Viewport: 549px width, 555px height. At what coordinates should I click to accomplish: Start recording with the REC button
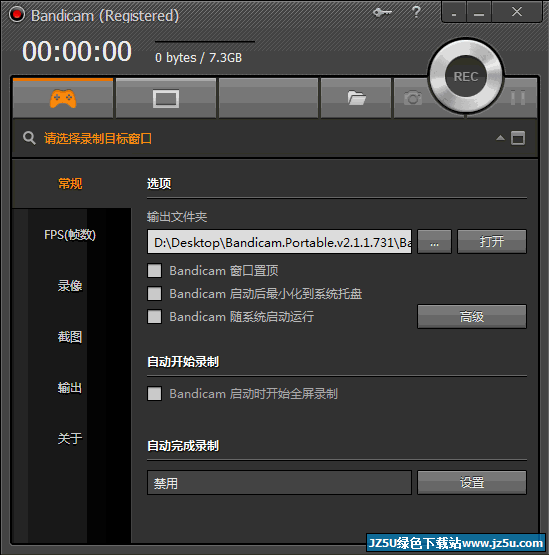pos(466,76)
